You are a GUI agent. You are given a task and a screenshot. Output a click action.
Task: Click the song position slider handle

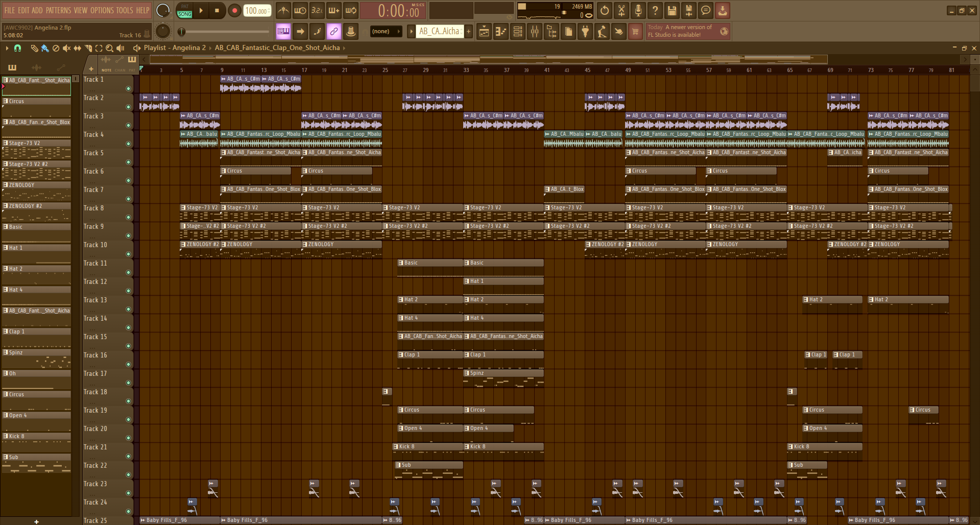coord(181,32)
